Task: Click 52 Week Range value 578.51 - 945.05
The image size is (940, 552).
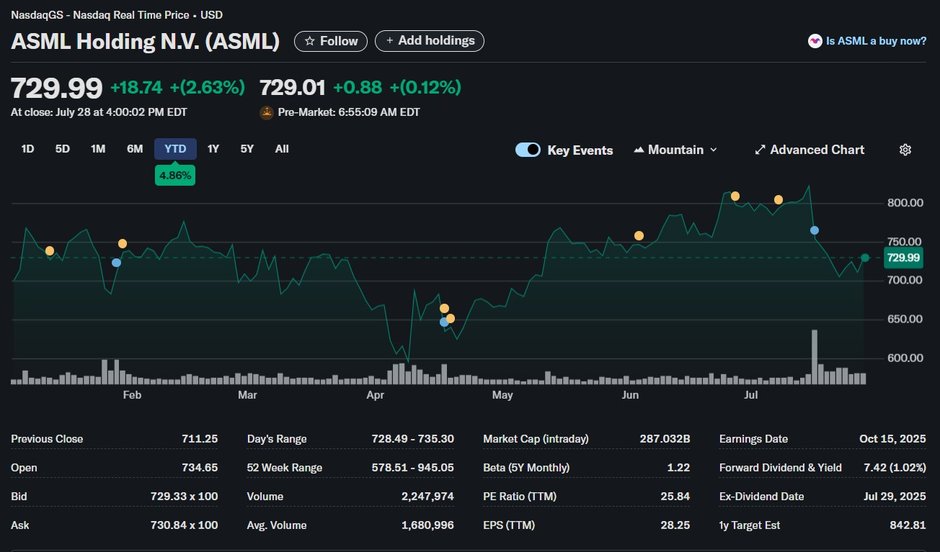Action: 412,467
